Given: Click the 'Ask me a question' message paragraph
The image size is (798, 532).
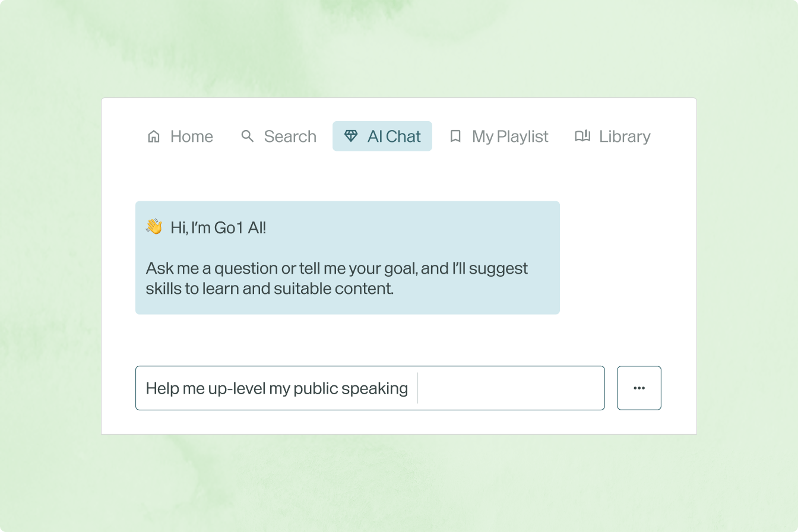Looking at the screenshot, I should tap(337, 268).
